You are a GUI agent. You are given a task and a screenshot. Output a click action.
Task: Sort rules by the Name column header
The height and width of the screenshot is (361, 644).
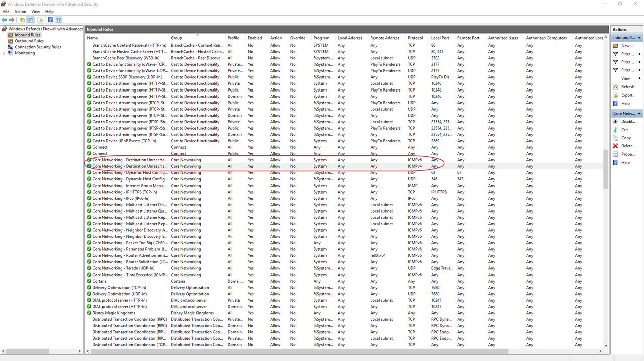pos(127,38)
